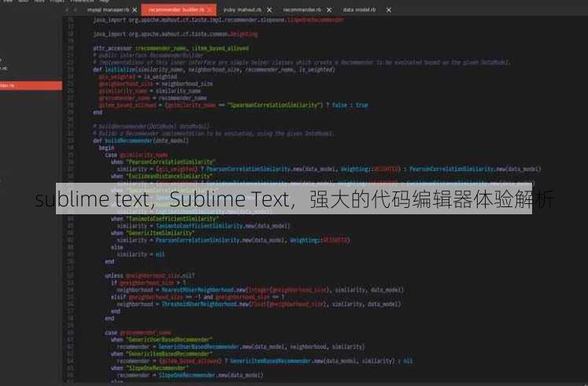Screen dimensions: 588x386
Task: Open the ruby_mahout.rb tab
Action: [x=242, y=9]
